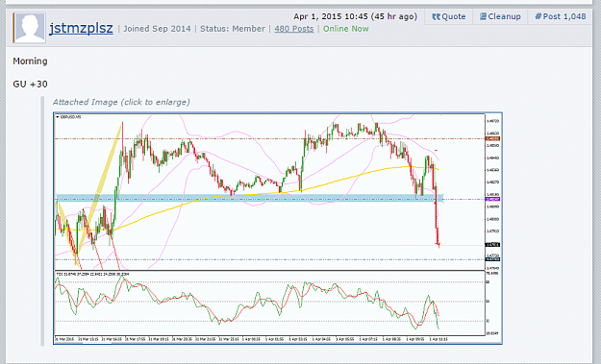Click the green Online Now status
601x364 pixels.
[346, 29]
